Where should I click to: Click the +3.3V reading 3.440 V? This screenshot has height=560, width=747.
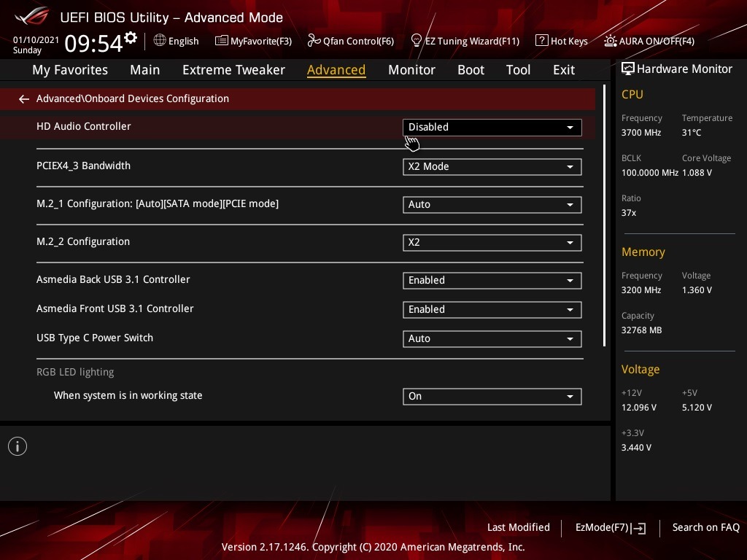[x=636, y=447]
